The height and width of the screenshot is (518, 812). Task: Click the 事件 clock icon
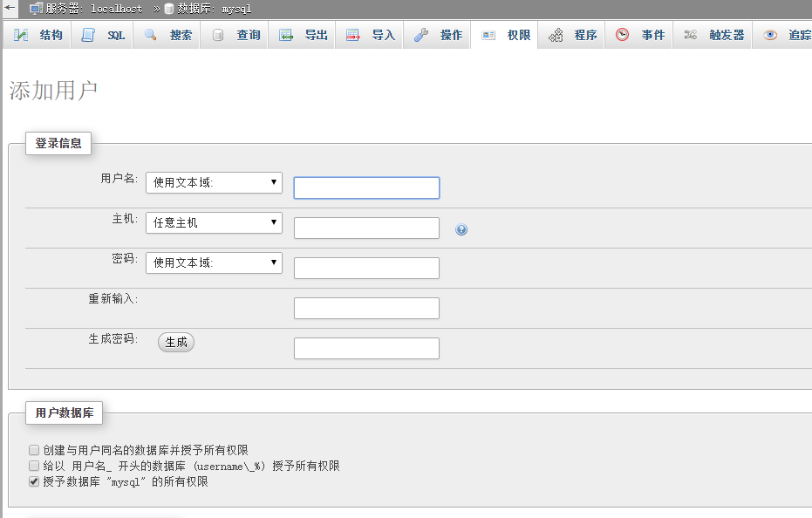tap(622, 35)
